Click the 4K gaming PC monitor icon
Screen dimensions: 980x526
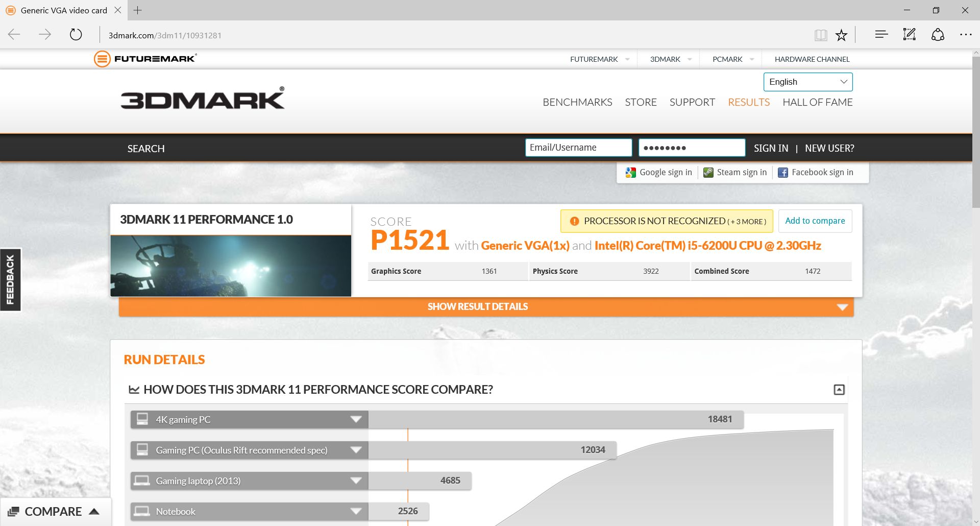point(142,419)
